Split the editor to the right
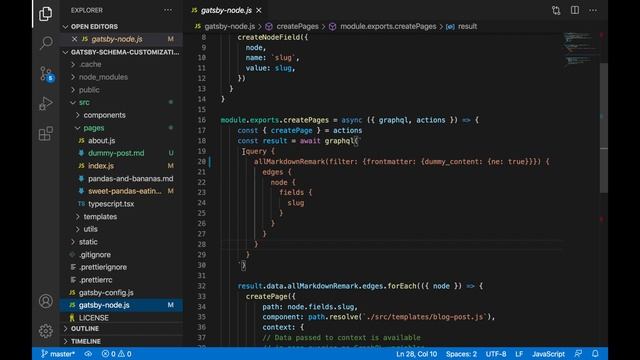 pyautogui.click(x=575, y=10)
